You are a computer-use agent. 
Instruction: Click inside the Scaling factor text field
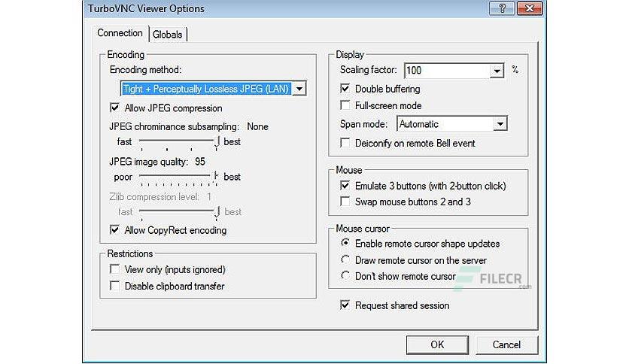pyautogui.click(x=447, y=71)
